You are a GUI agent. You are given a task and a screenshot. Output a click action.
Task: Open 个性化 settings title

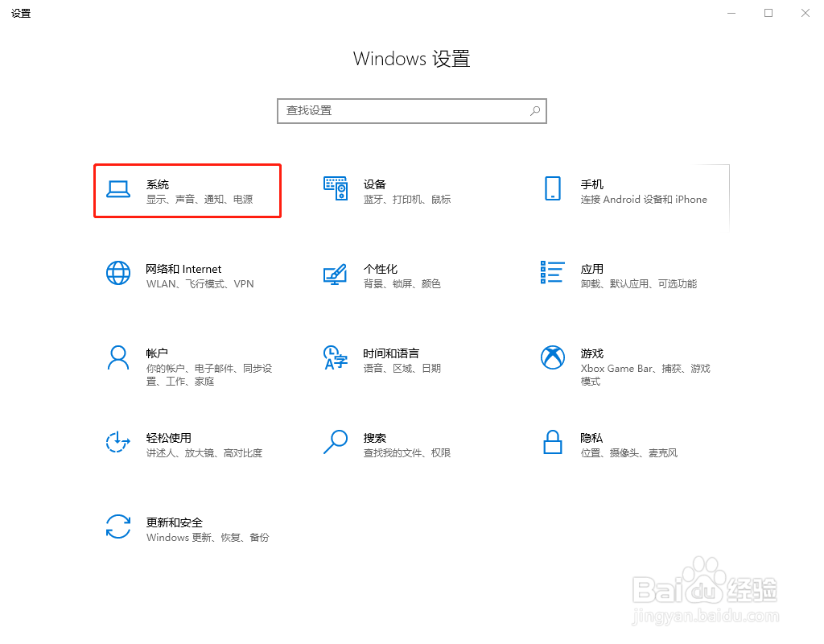pos(381,269)
